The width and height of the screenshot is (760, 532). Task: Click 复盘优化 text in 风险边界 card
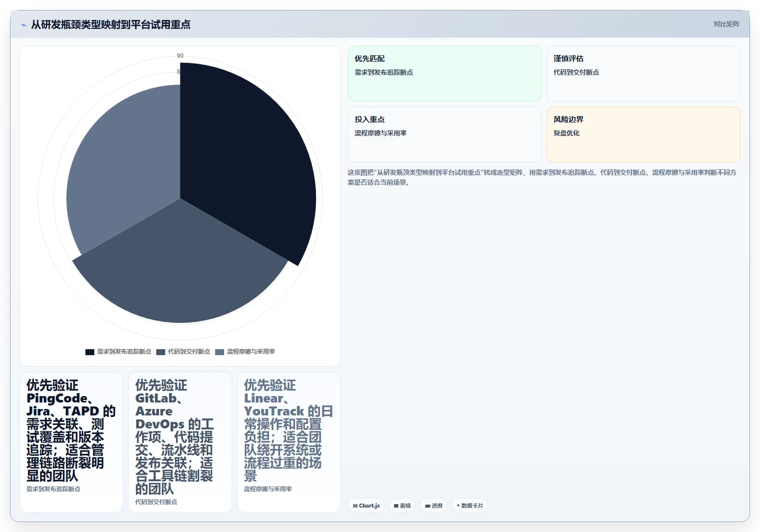click(567, 133)
